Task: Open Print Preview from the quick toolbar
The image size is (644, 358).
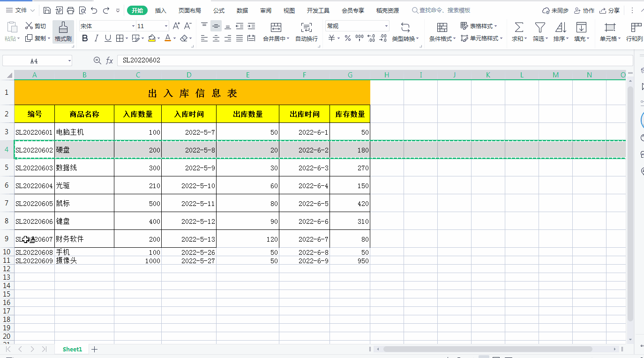Action: point(82,10)
